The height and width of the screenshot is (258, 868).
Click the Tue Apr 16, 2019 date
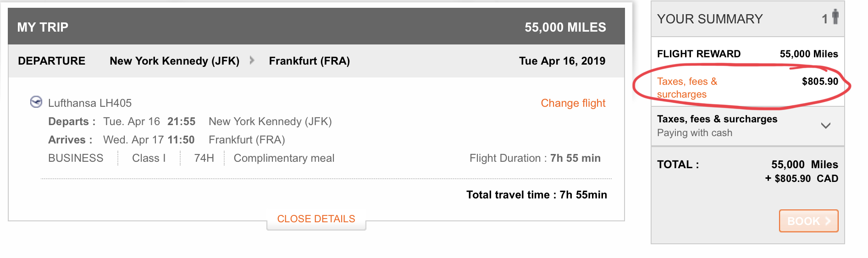tap(562, 61)
